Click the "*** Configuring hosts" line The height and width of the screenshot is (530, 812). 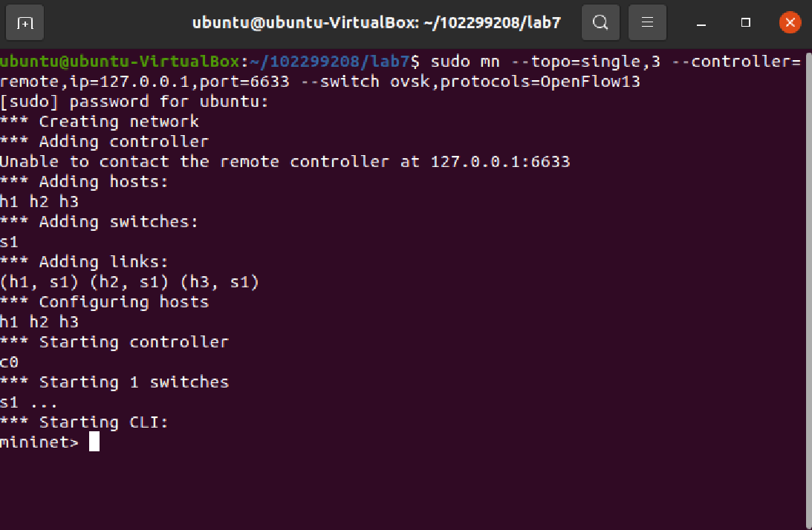105,302
